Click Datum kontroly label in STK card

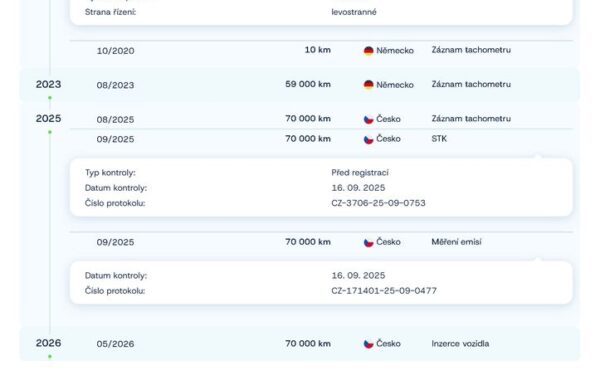point(116,188)
